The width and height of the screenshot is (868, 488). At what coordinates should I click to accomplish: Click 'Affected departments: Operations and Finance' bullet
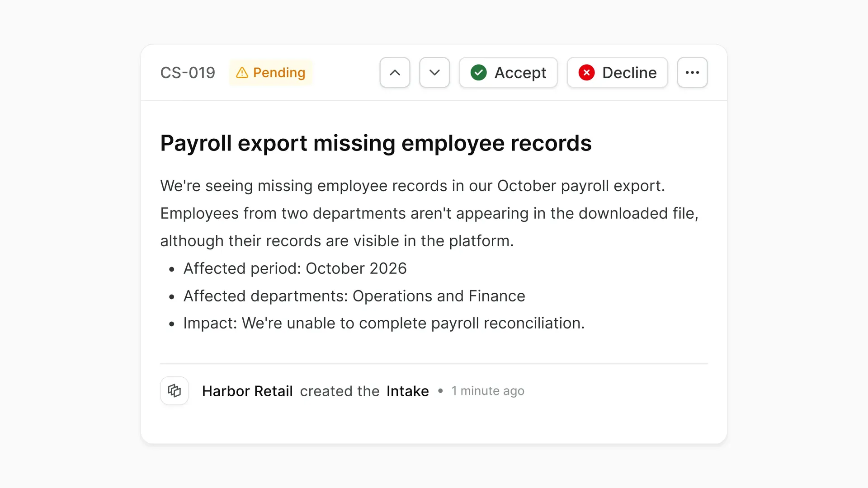354,296
